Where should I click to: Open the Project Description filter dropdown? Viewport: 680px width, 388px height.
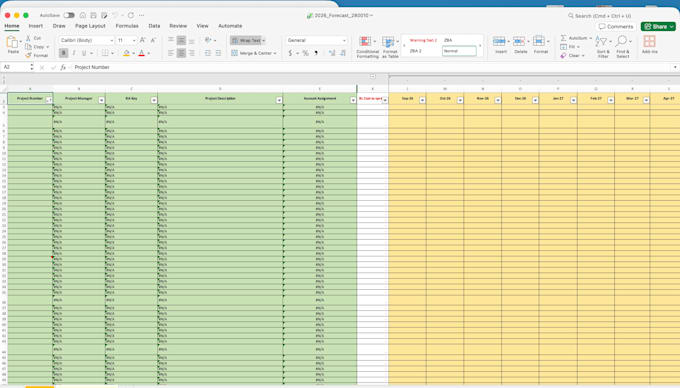(279, 100)
